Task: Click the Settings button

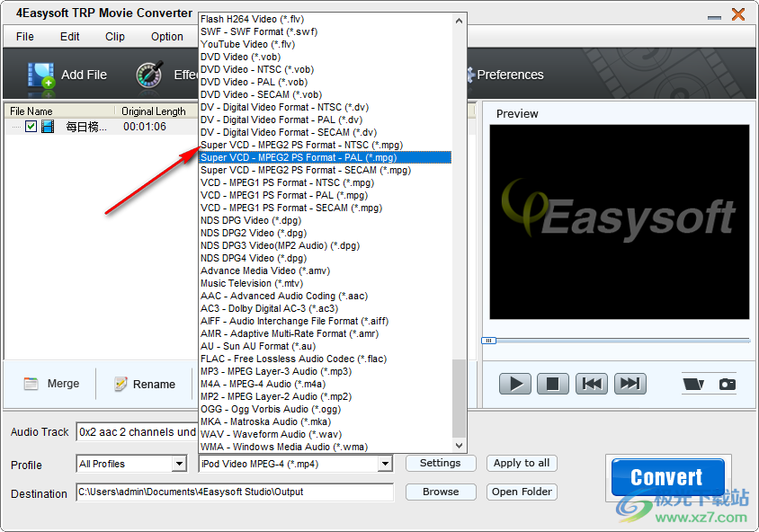Action: [441, 464]
